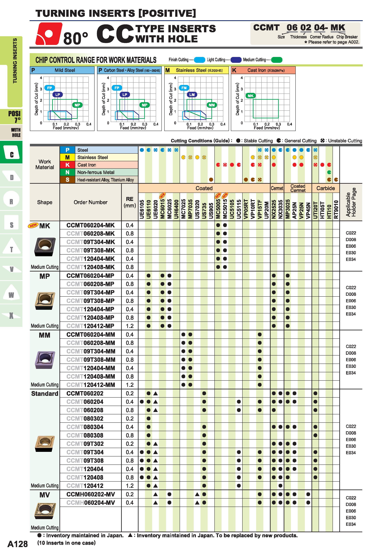This screenshot has height=555, width=392.
Task: Click the X shape sidebar icon
Action: 11,316
